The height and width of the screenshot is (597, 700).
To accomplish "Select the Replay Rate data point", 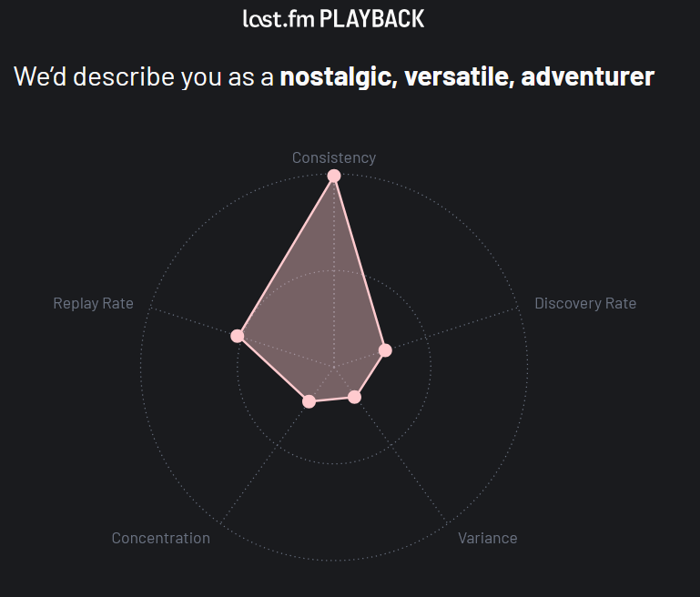I will pos(238,336).
